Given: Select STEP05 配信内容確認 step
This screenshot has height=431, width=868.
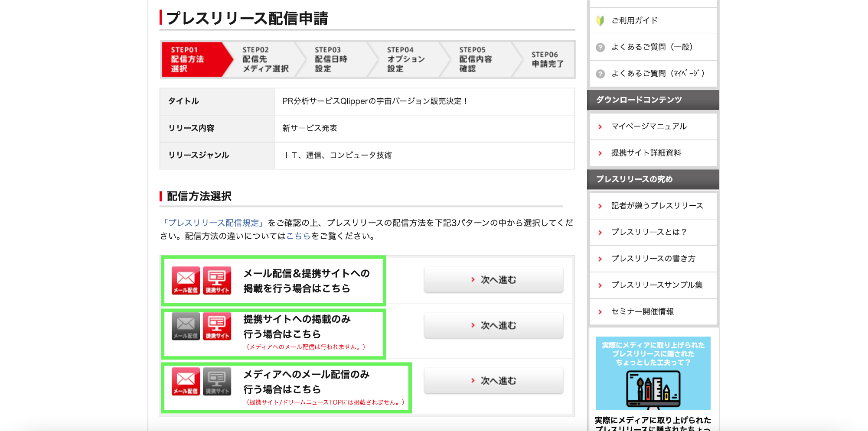Looking at the screenshot, I should click(475, 59).
